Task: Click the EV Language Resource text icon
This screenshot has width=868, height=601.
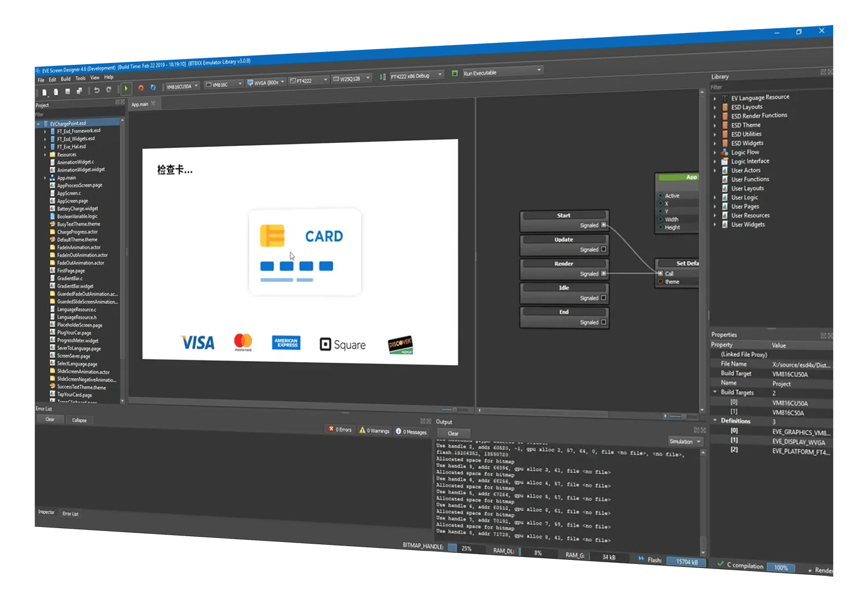Action: click(724, 98)
